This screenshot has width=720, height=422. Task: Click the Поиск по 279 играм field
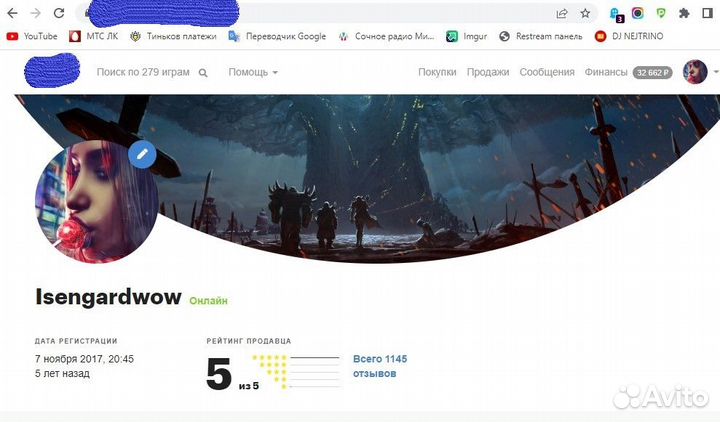pyautogui.click(x=143, y=72)
